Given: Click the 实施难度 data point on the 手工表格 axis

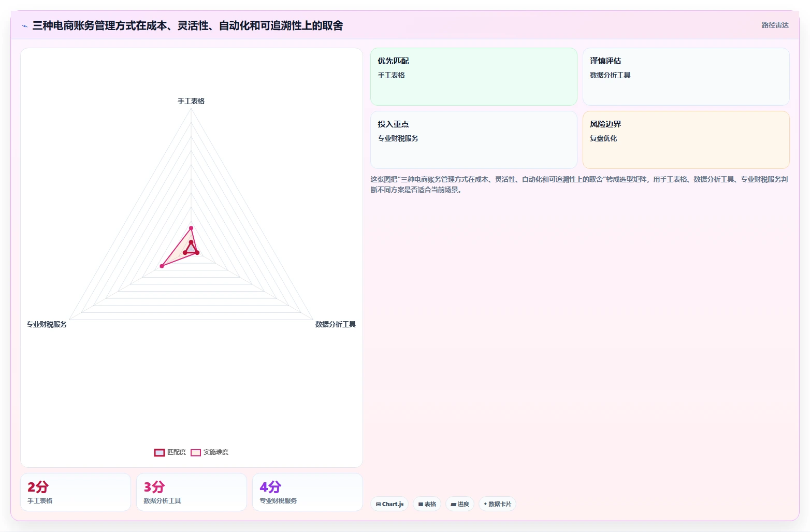Looking at the screenshot, I should click(x=191, y=228).
